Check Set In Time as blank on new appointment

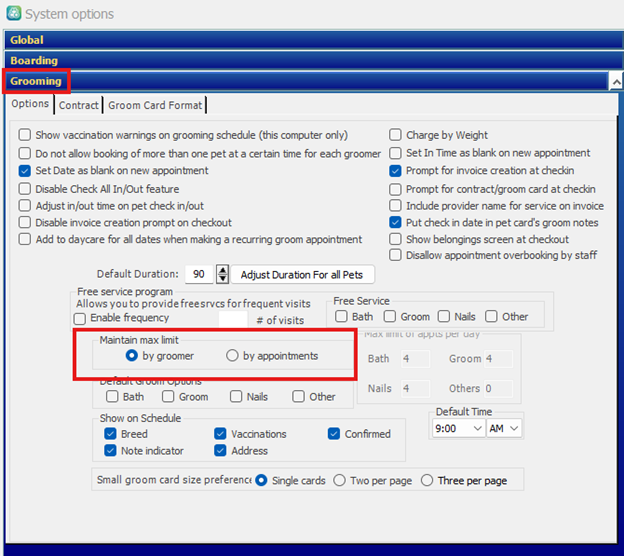coord(395,153)
